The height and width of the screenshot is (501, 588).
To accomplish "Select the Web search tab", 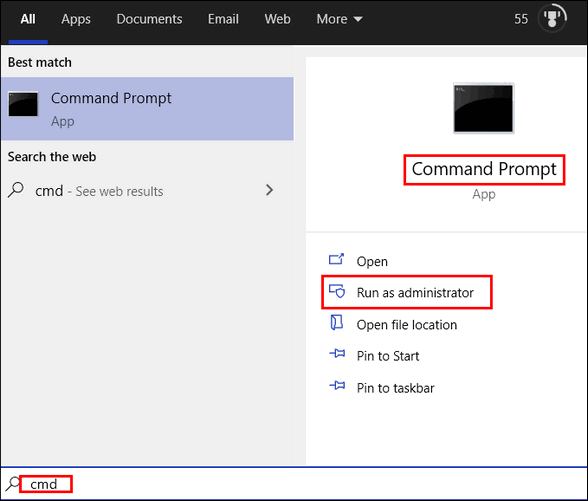I will point(277,19).
